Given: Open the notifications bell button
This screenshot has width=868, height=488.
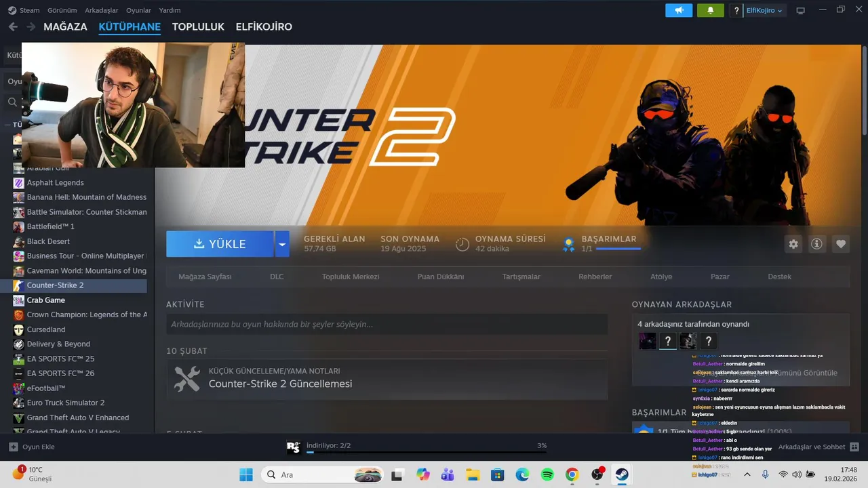Looking at the screenshot, I should pyautogui.click(x=711, y=10).
